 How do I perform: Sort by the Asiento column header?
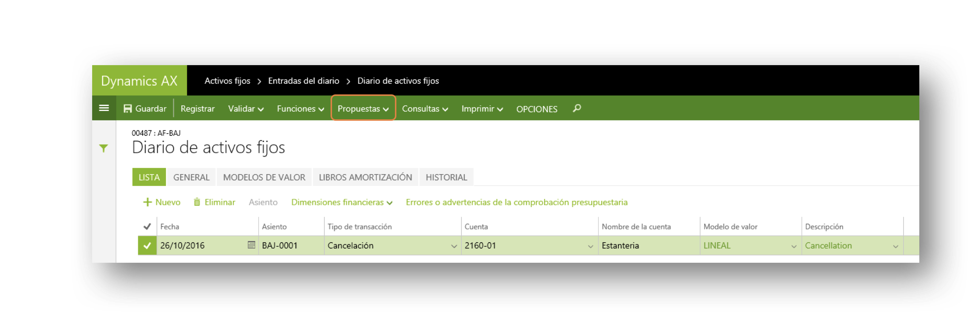click(274, 227)
